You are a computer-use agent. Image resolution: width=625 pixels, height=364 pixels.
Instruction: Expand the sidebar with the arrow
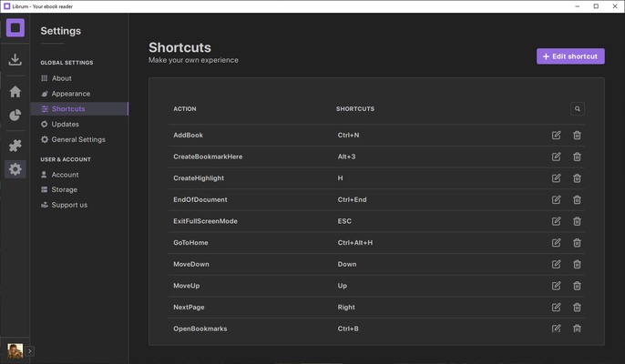(x=29, y=351)
